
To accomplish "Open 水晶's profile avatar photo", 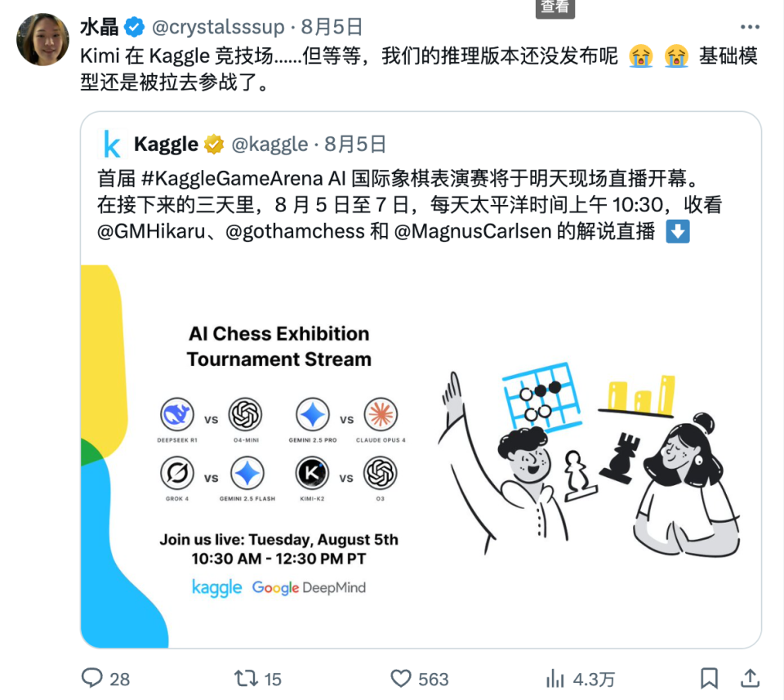I will (x=42, y=39).
